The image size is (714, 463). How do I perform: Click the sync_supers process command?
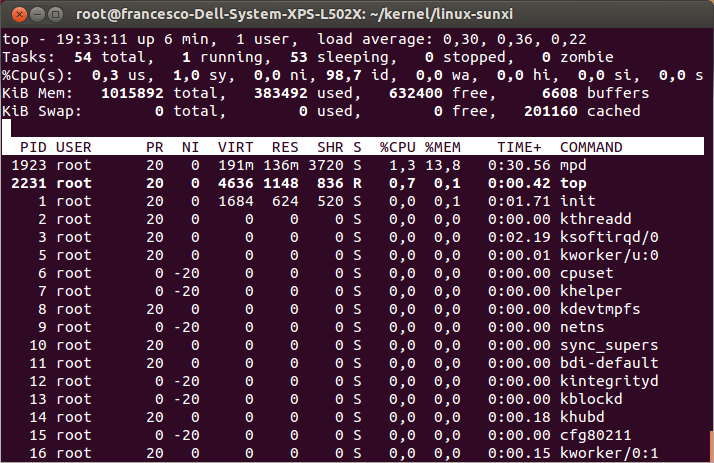point(609,346)
